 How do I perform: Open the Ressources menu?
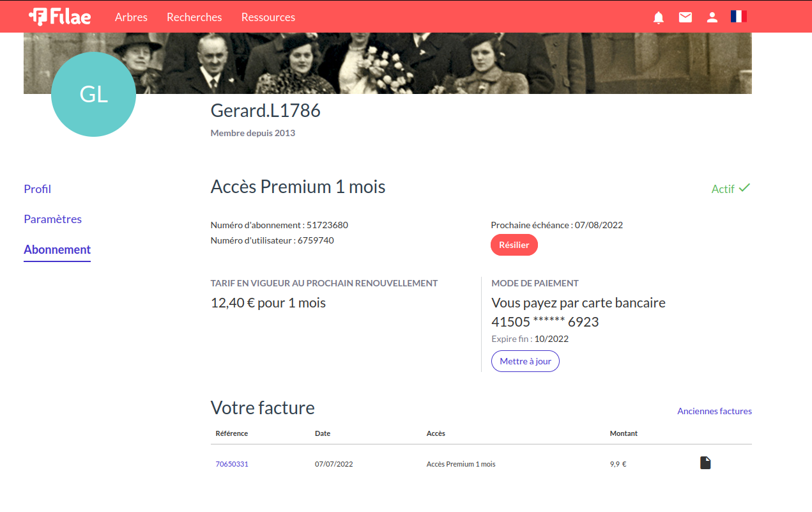(268, 17)
